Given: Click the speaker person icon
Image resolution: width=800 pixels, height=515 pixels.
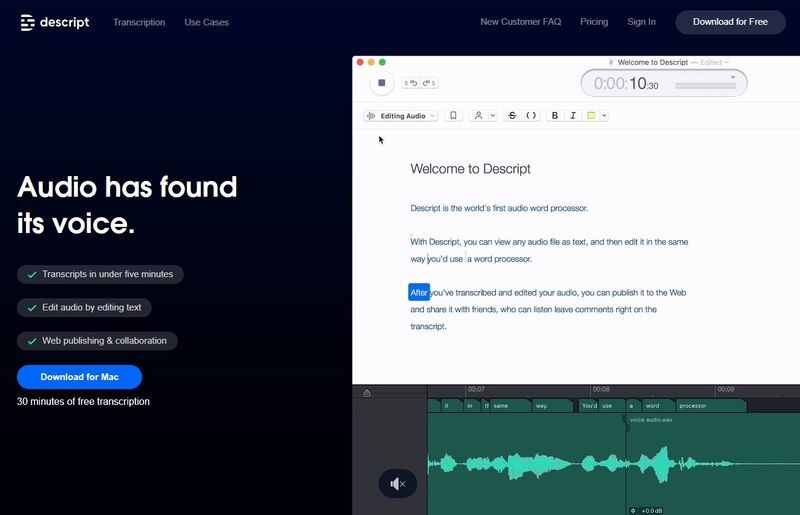Looking at the screenshot, I should tap(479, 116).
